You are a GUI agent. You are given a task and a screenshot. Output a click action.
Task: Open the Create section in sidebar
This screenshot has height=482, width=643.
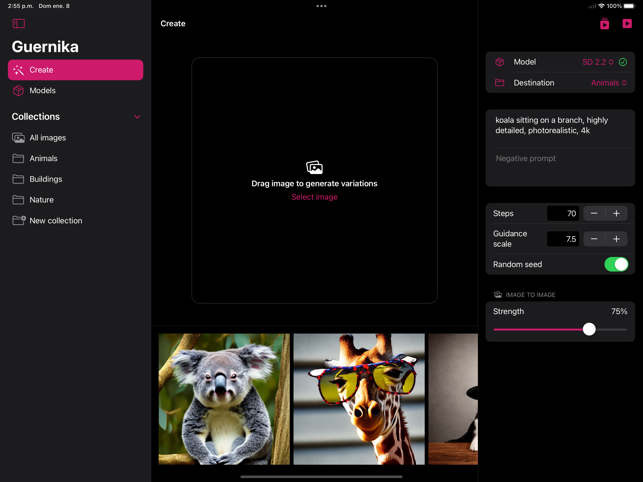tap(75, 70)
